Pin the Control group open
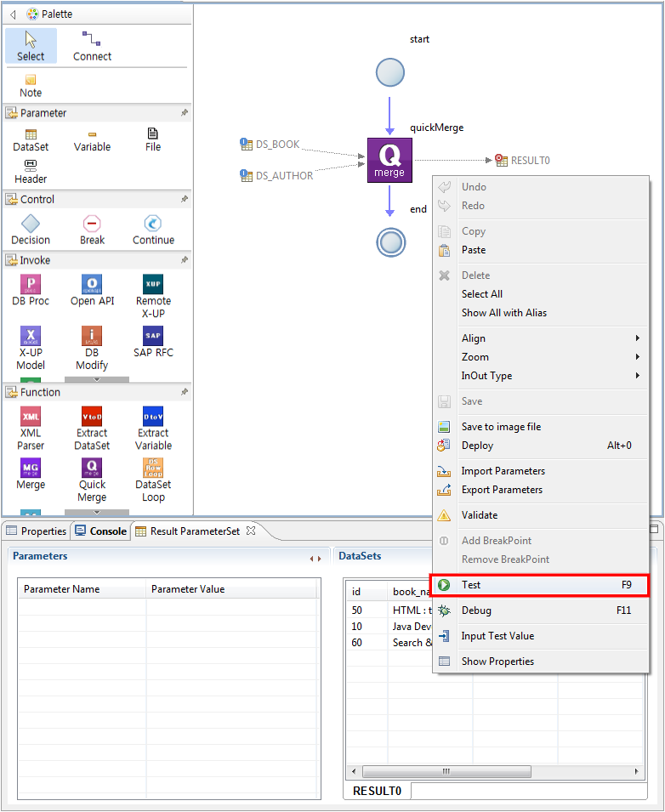 [185, 199]
